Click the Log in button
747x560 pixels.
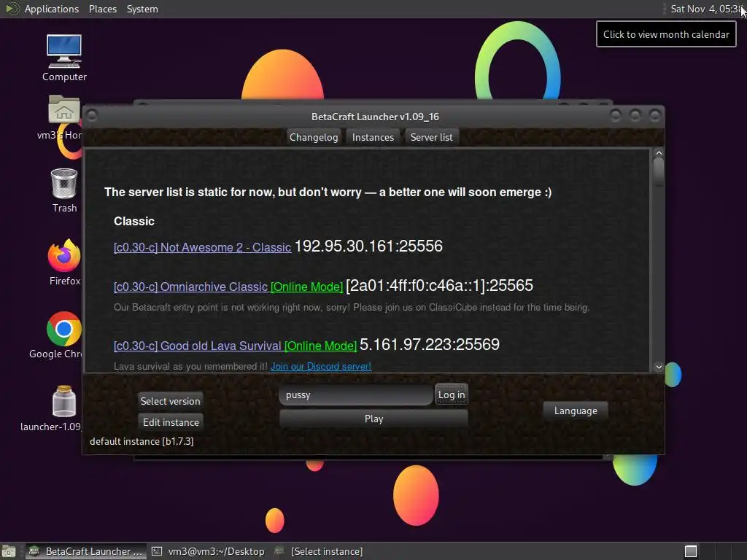(452, 394)
